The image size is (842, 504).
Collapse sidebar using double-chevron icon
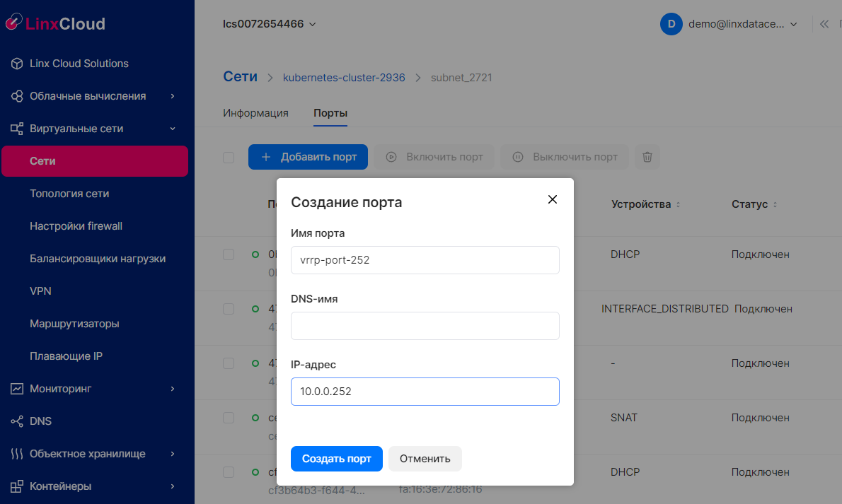[824, 24]
